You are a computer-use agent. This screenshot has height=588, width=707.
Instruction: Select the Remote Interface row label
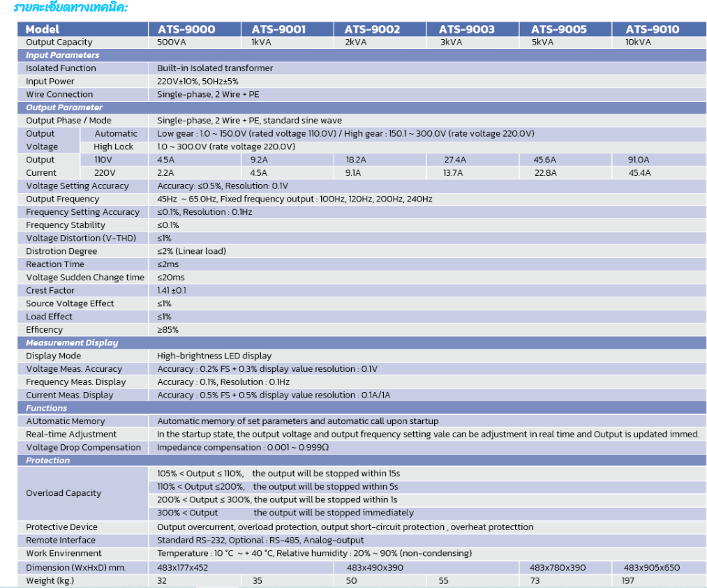[x=61, y=540]
